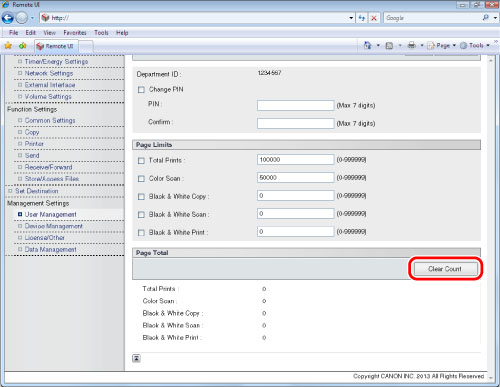Click the browser Forward arrow button
500x387 pixels.
22,18
